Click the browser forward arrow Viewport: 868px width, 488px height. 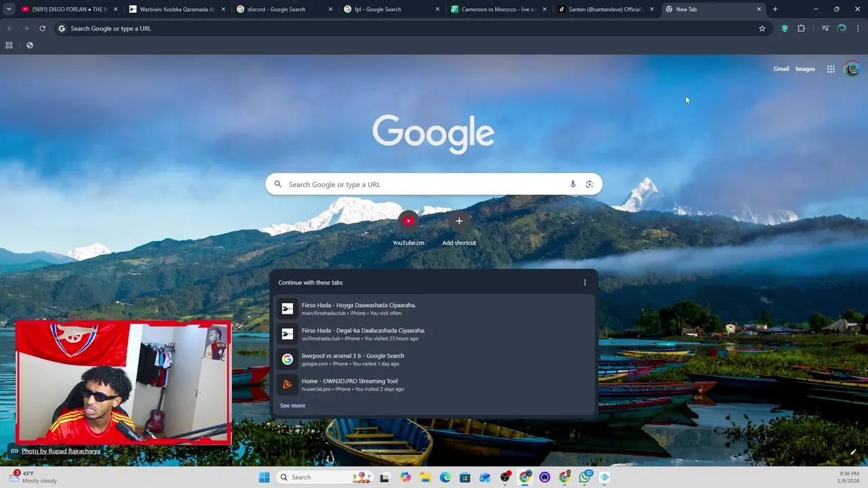26,28
